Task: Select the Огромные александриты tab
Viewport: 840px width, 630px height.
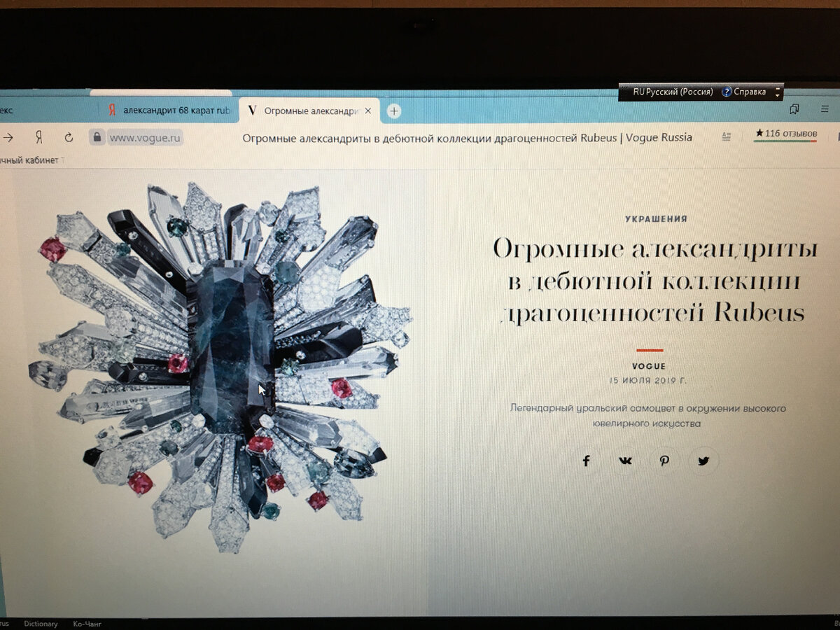Action: tap(308, 110)
